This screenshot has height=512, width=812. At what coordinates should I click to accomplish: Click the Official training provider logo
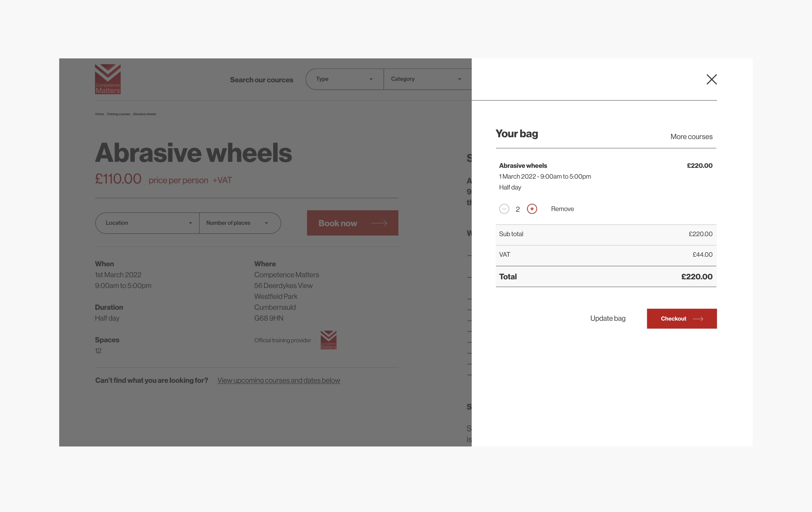[x=328, y=340]
